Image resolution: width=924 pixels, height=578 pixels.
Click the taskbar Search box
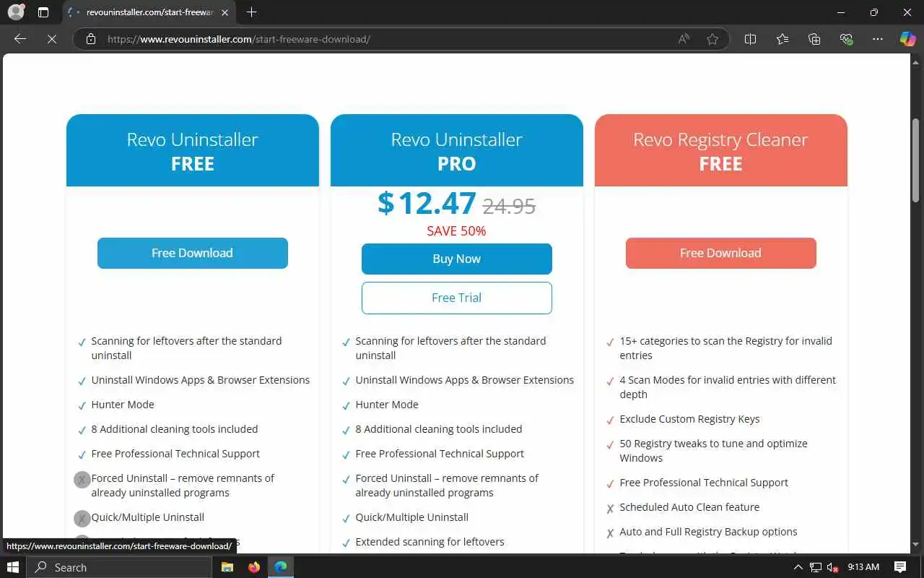120,567
